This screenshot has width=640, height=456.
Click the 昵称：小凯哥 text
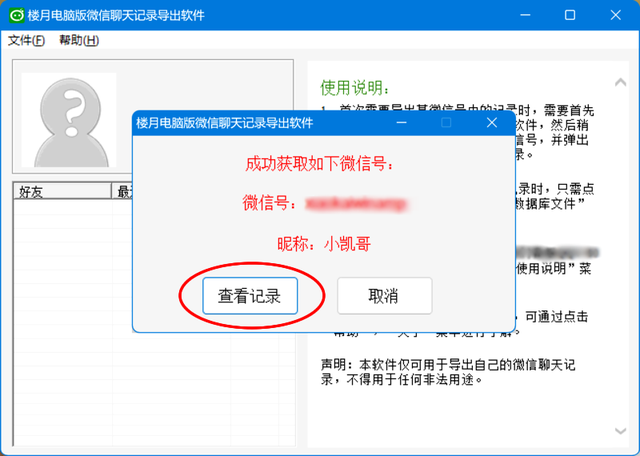(x=324, y=244)
